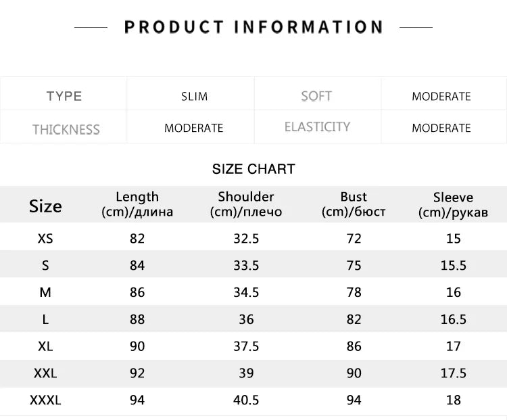Click the TYPE label cell
The image size is (507, 420).
point(64,96)
